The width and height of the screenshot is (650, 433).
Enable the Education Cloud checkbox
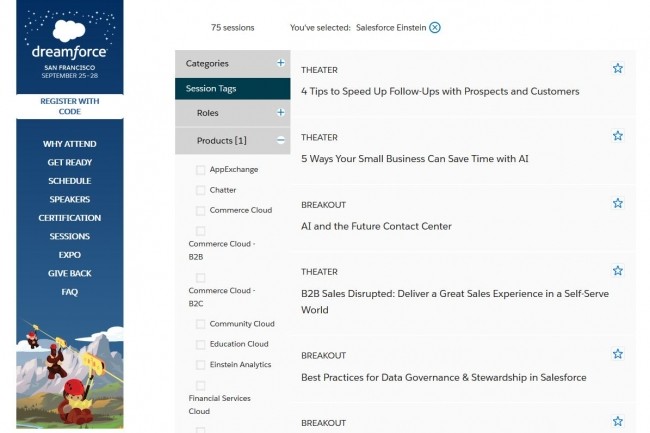point(200,344)
